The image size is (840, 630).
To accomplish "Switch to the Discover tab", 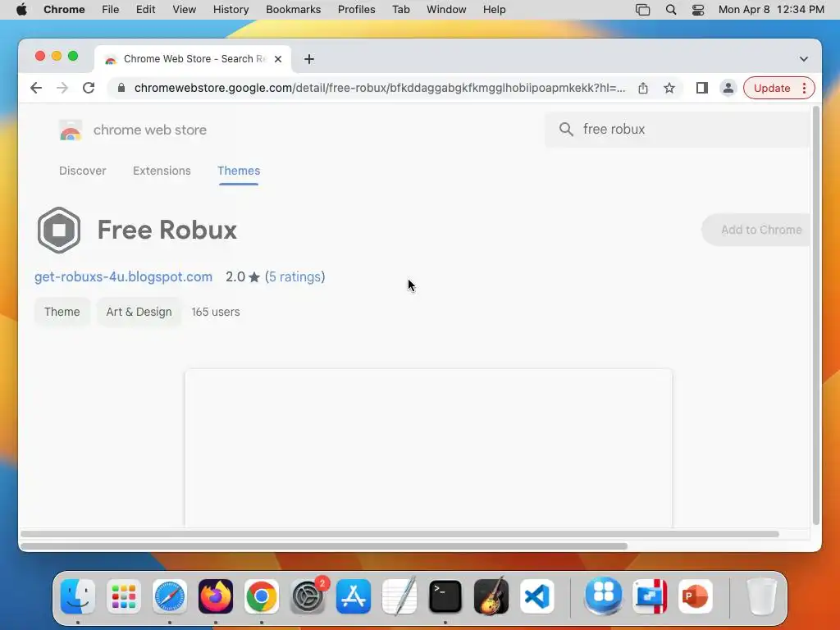I will [83, 171].
